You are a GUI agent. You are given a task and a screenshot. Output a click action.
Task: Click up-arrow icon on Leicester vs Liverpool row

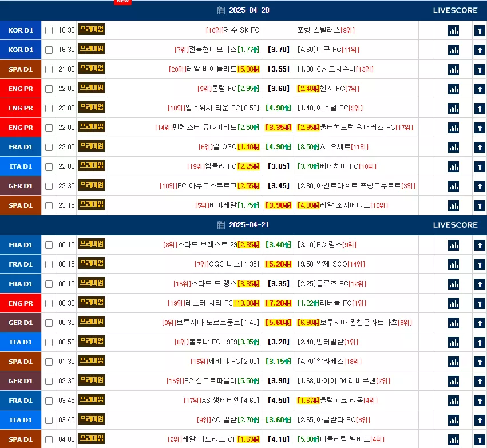(480, 303)
